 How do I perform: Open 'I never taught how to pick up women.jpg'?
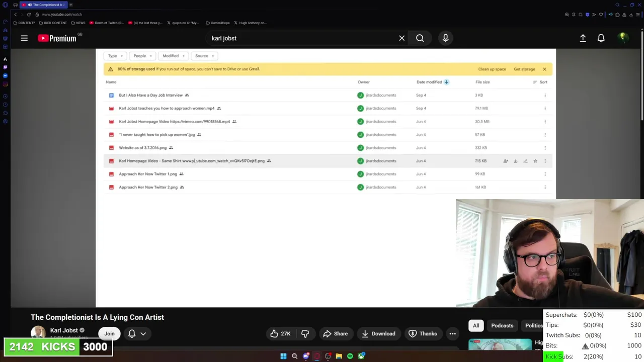pyautogui.click(x=156, y=134)
